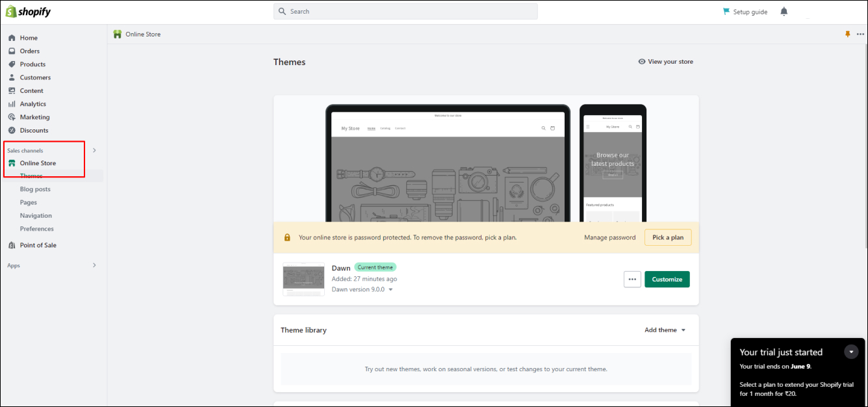
Task: Open the Setup guide flag icon
Action: coord(726,12)
